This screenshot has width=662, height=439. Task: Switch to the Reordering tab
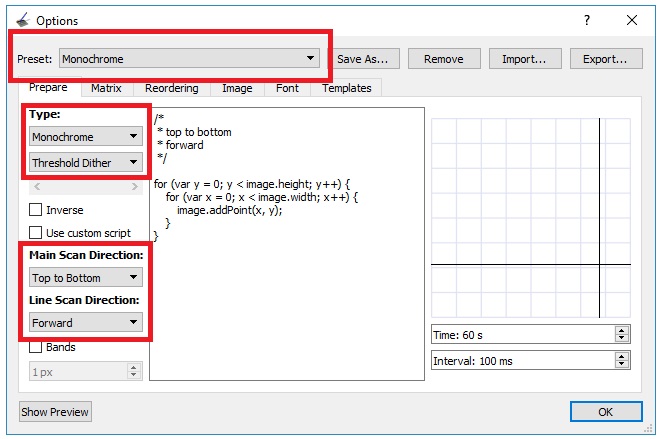pos(171,88)
